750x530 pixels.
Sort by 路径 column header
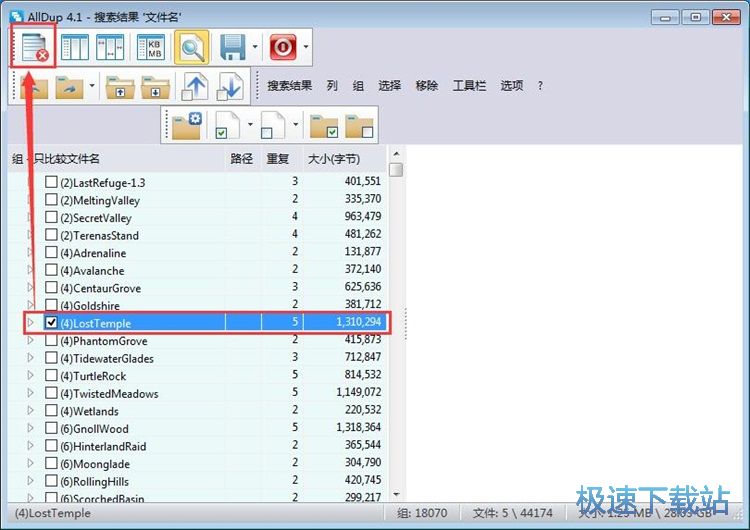click(242, 159)
